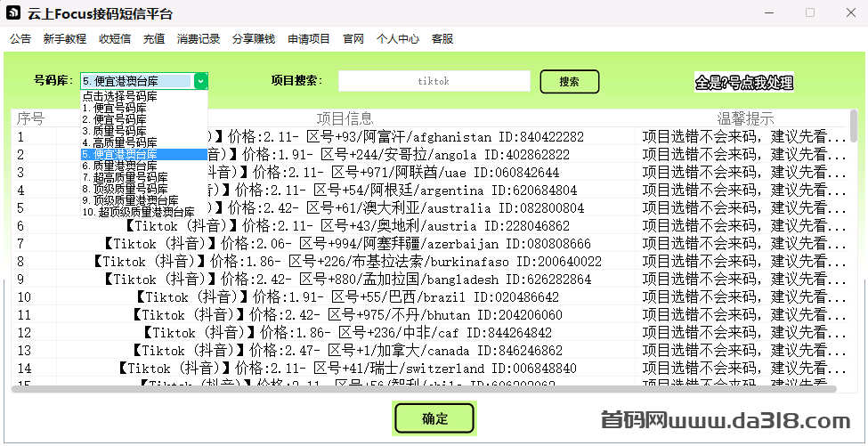Select the caf ID:844264842 row
Viewport: 868px width, 446px height.
pyautogui.click(x=431, y=333)
